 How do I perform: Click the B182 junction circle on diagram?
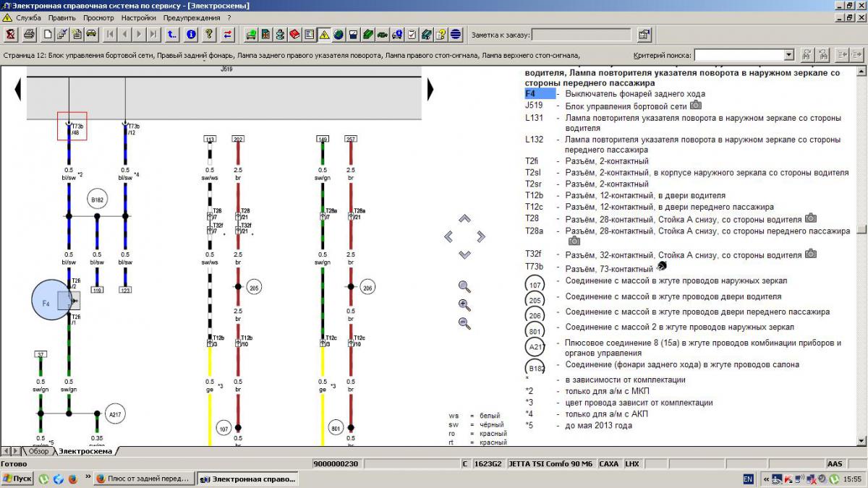click(97, 200)
